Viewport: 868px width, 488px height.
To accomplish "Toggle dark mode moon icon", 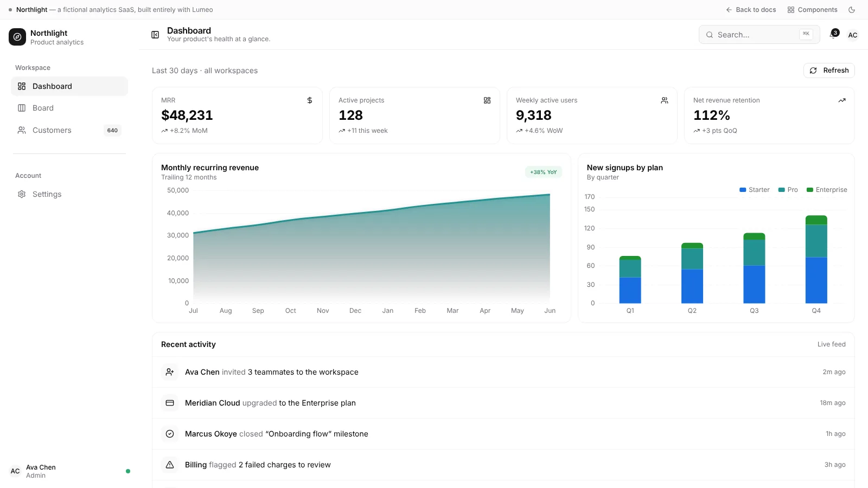I will pos(852,10).
